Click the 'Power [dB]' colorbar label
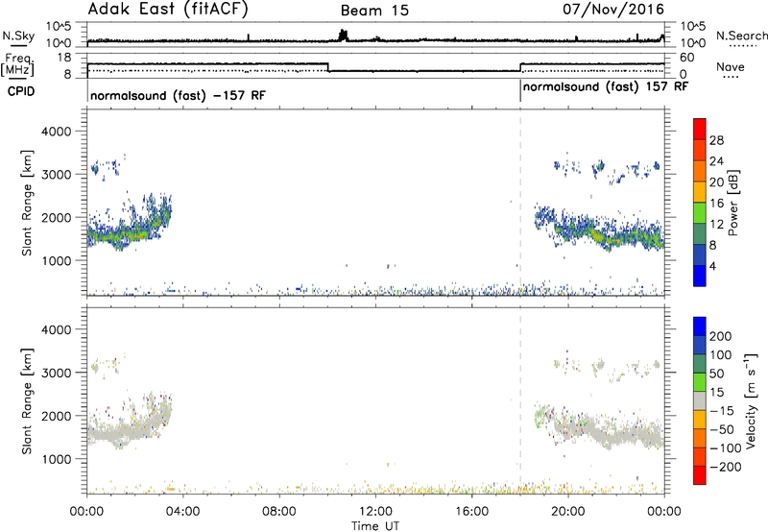768x532 pixels. pyautogui.click(x=732, y=203)
